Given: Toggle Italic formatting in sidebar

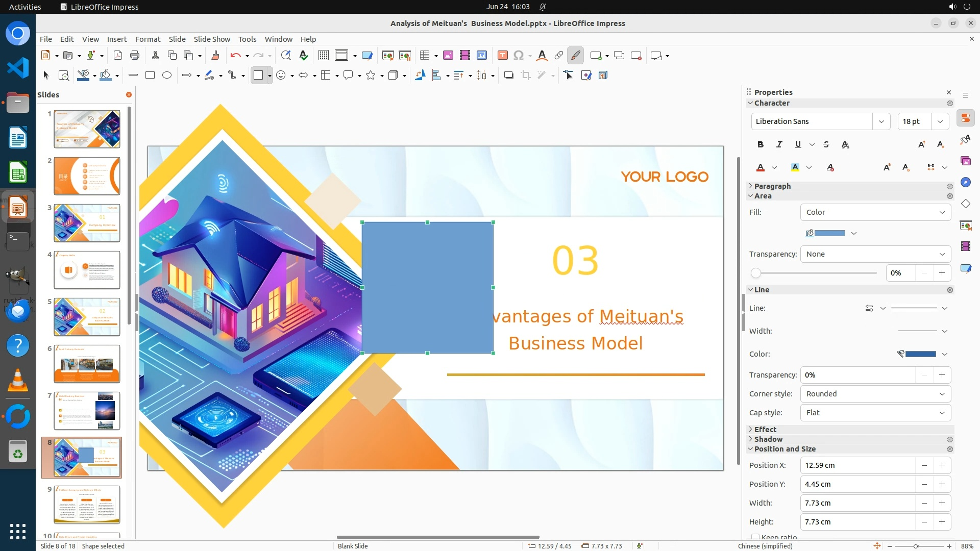Looking at the screenshot, I should (779, 145).
